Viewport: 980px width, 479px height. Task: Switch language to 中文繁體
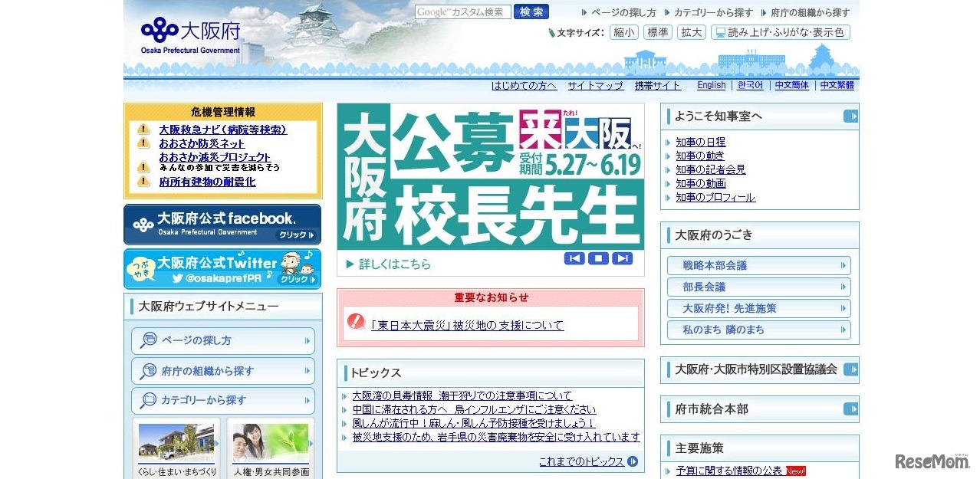tap(837, 86)
